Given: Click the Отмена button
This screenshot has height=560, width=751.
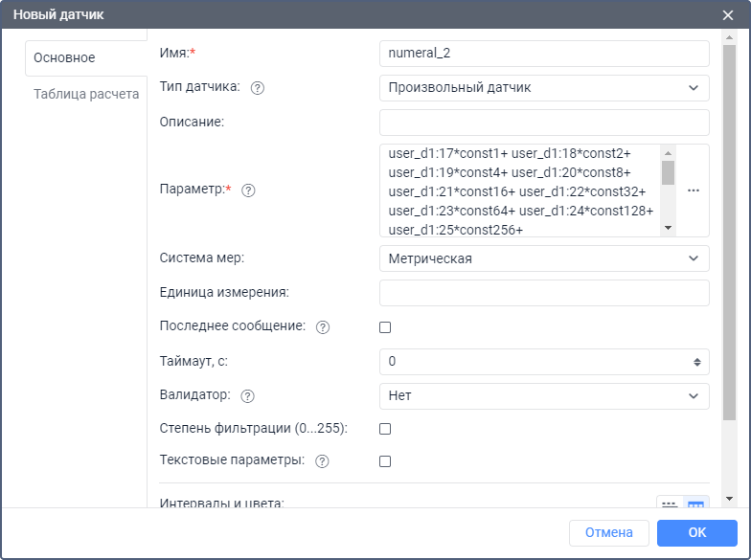Looking at the screenshot, I should 609,533.
